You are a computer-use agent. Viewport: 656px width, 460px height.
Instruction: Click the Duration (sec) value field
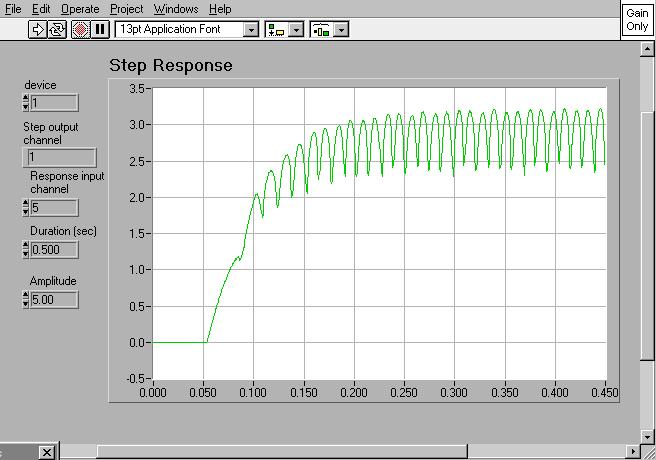[x=54, y=250]
